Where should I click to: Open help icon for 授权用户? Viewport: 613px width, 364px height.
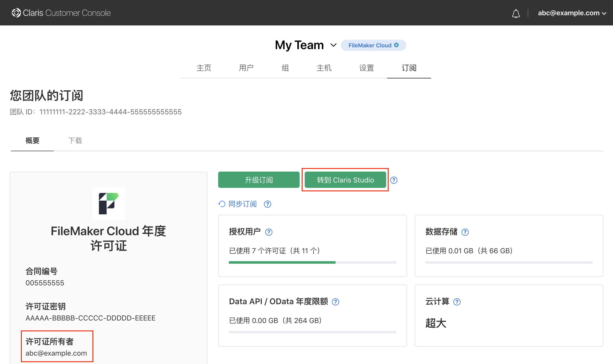point(269,232)
